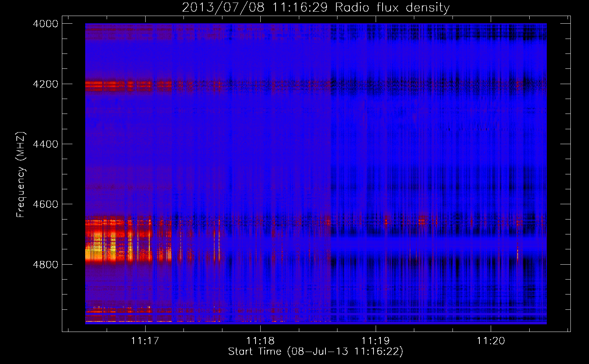Click the 11:19 time tick label
The width and height of the screenshot is (589, 364).
coord(375,341)
